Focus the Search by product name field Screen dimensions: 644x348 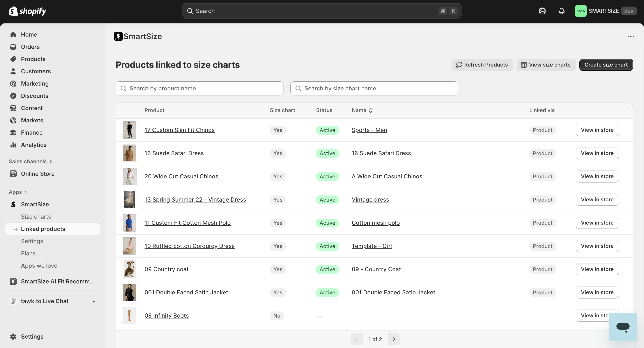[x=199, y=88]
